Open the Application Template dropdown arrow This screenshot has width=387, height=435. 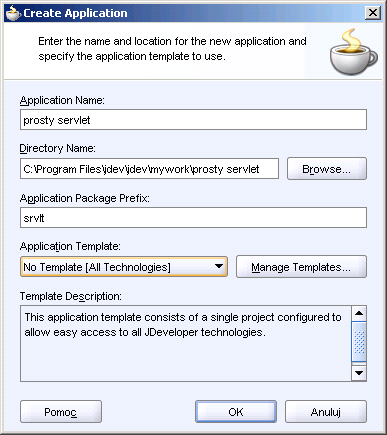click(219, 266)
